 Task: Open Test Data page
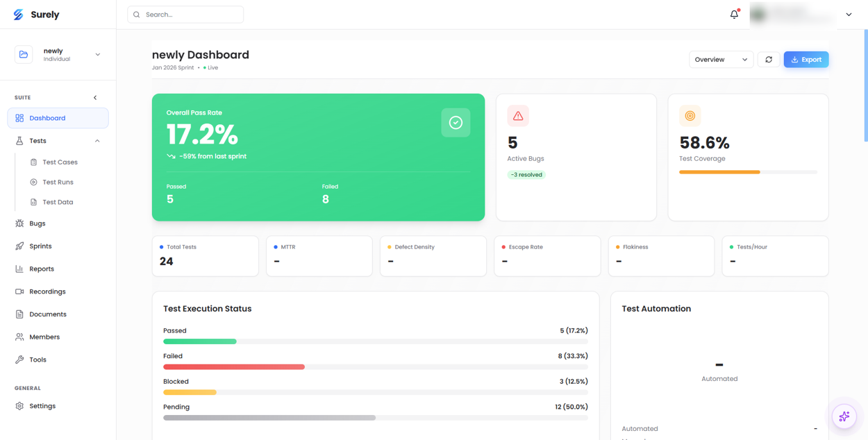click(58, 202)
